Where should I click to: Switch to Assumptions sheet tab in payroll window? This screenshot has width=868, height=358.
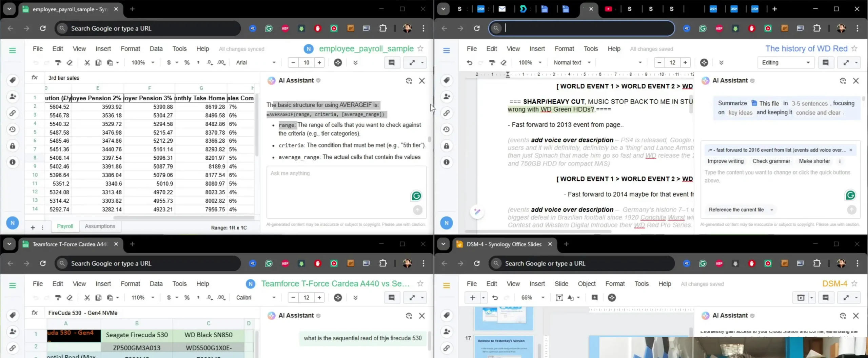click(100, 226)
